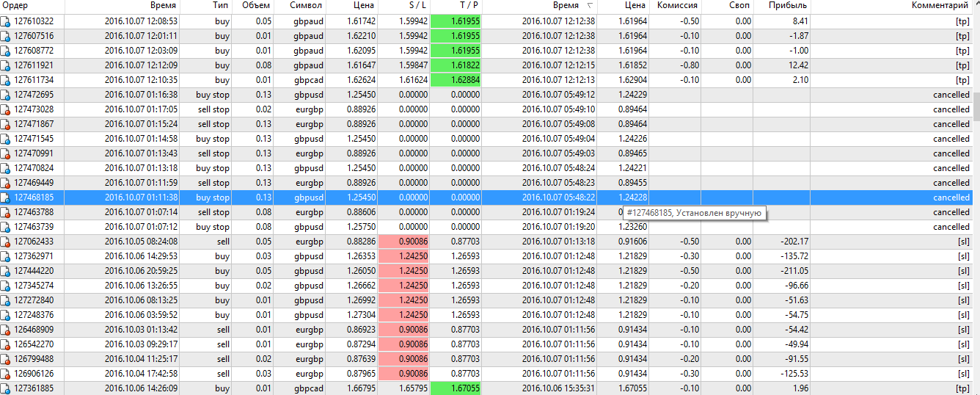The image size is (980, 395).
Task: Click the sell icon for order 126468909
Action: [x=6, y=330]
